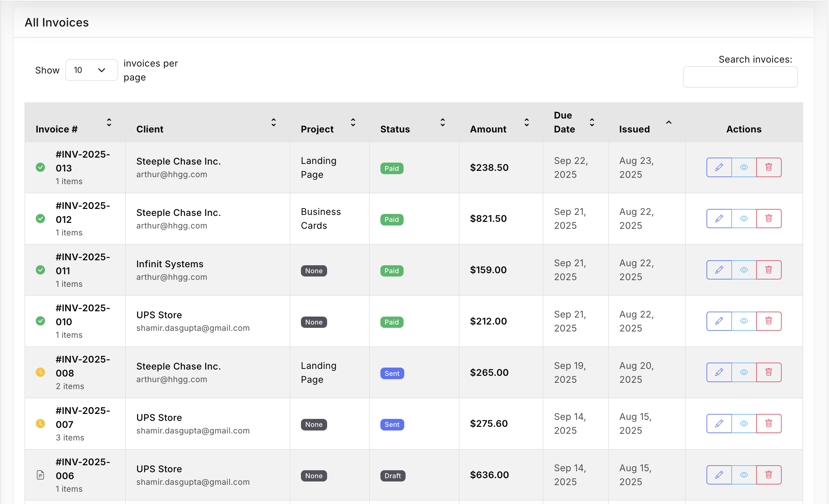Delete invoice #INV-2025-010 with trash icon
Screen dimensions: 829x504
[x=768, y=321]
